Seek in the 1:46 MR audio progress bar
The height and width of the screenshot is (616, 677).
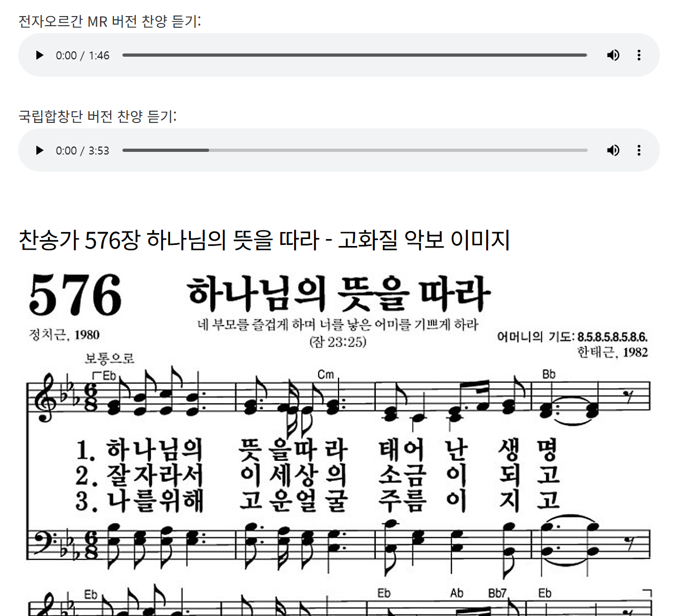[x=355, y=55]
